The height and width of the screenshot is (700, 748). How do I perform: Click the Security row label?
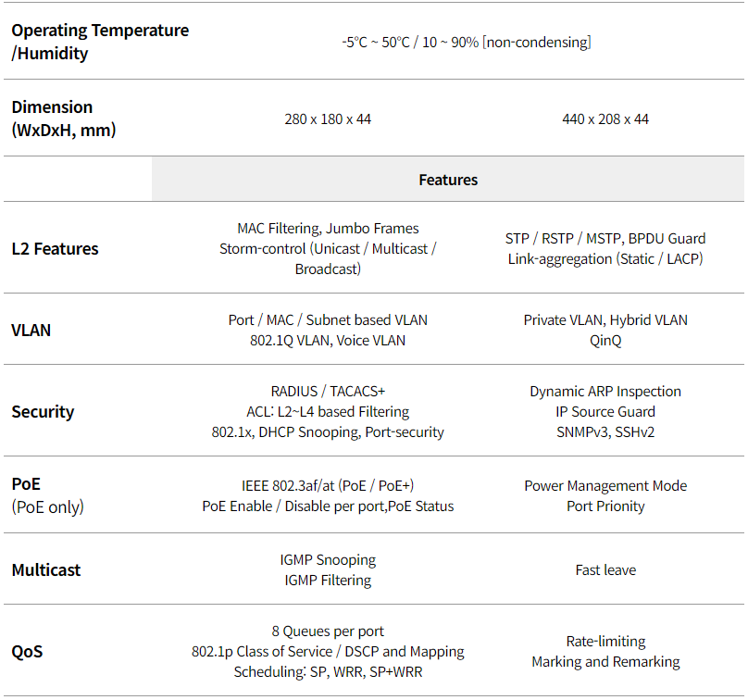click(x=43, y=412)
